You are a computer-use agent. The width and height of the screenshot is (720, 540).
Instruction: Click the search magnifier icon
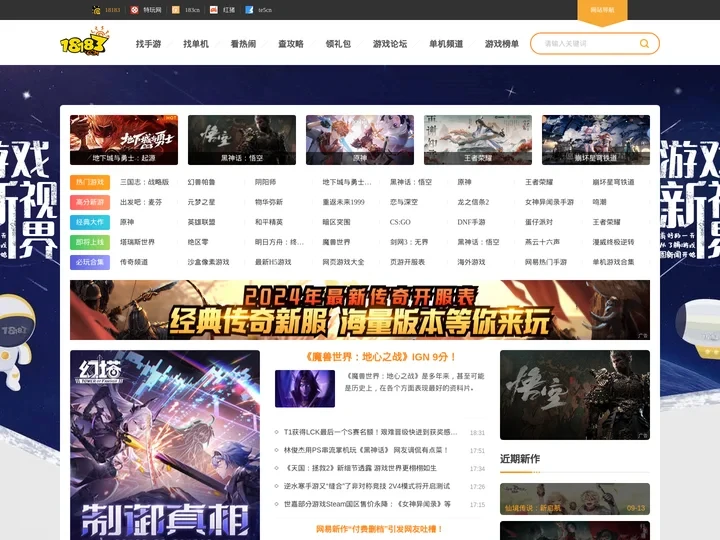tap(644, 44)
